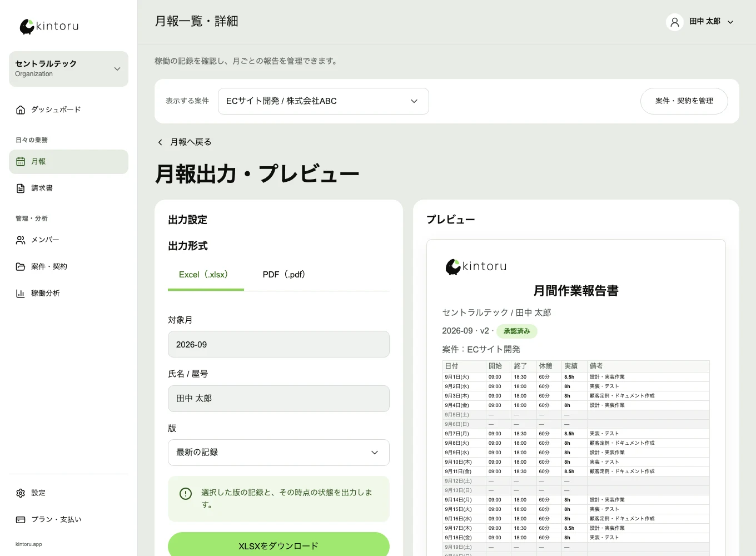756x556 pixels.
Task: Click the 9月11日(金) row in preview table
Action: click(x=576, y=471)
